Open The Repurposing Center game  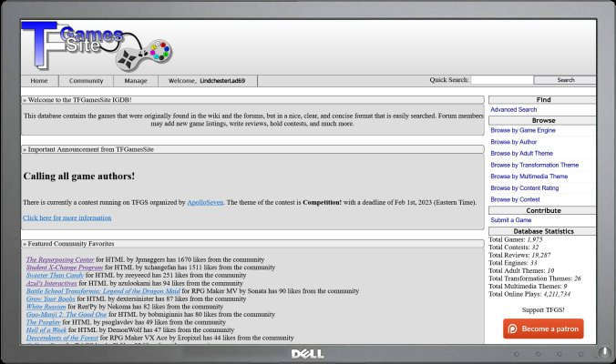[x=59, y=259]
